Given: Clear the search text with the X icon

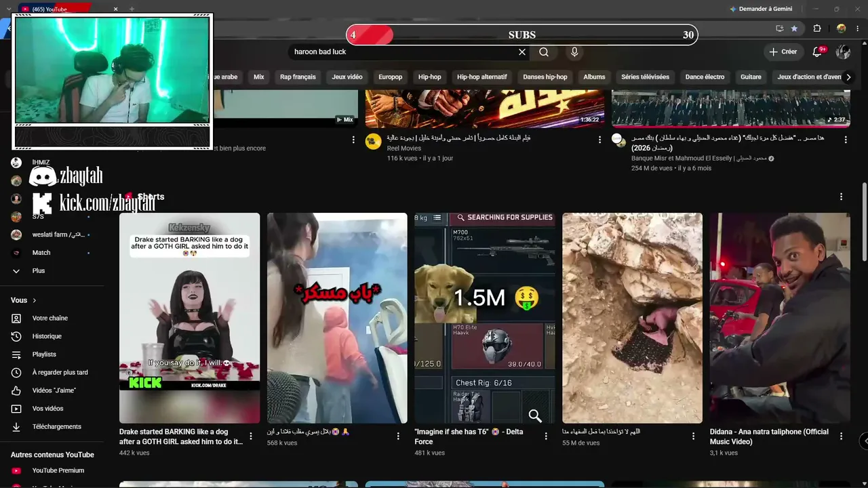Looking at the screenshot, I should point(522,52).
